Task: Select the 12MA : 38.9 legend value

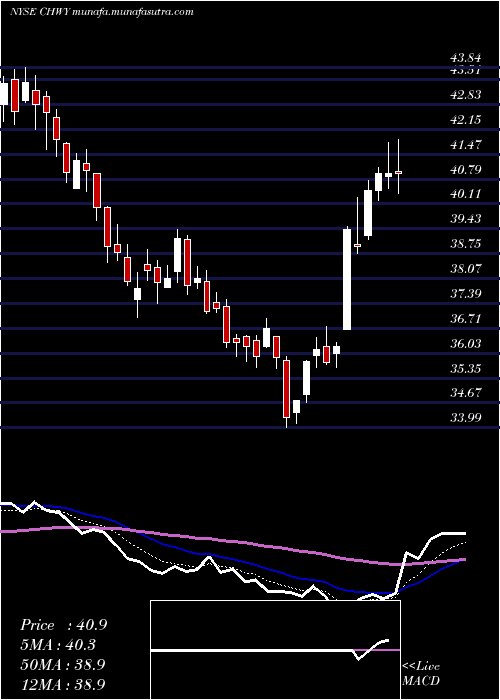Action: (x=63, y=684)
